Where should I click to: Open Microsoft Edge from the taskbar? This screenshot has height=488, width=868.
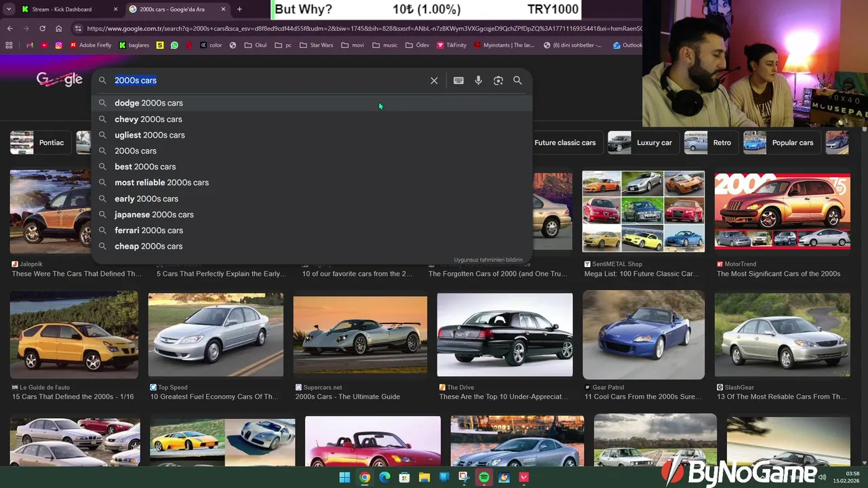click(x=384, y=477)
